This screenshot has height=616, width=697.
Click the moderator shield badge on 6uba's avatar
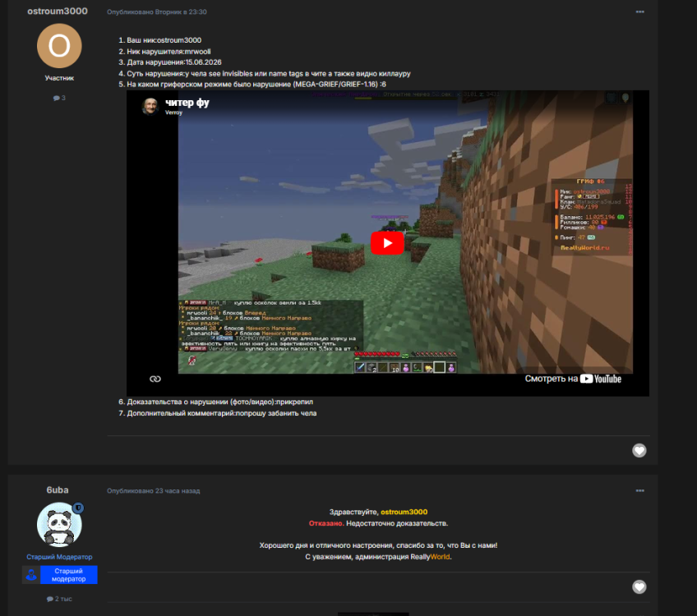tap(78, 508)
